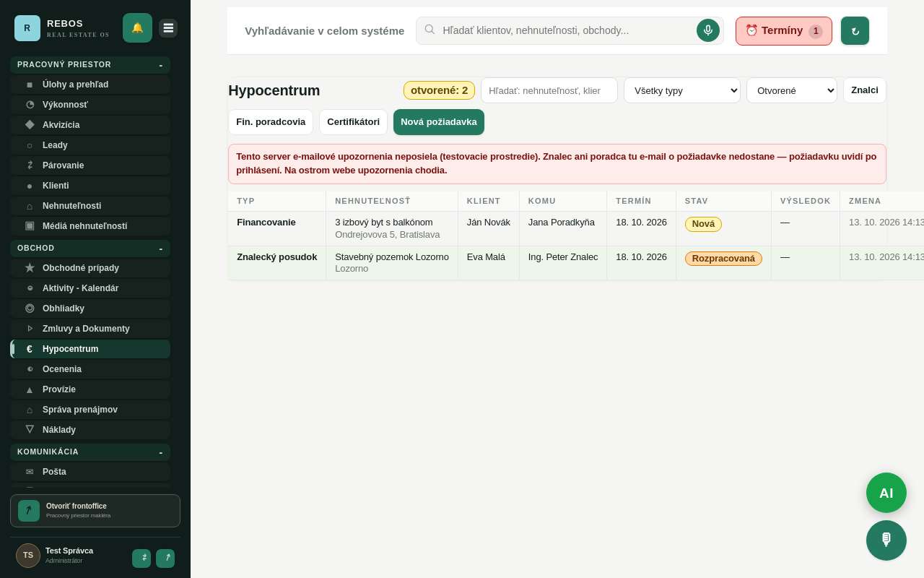
Task: Open Správa prenájmov in sidebar
Action: tap(90, 410)
